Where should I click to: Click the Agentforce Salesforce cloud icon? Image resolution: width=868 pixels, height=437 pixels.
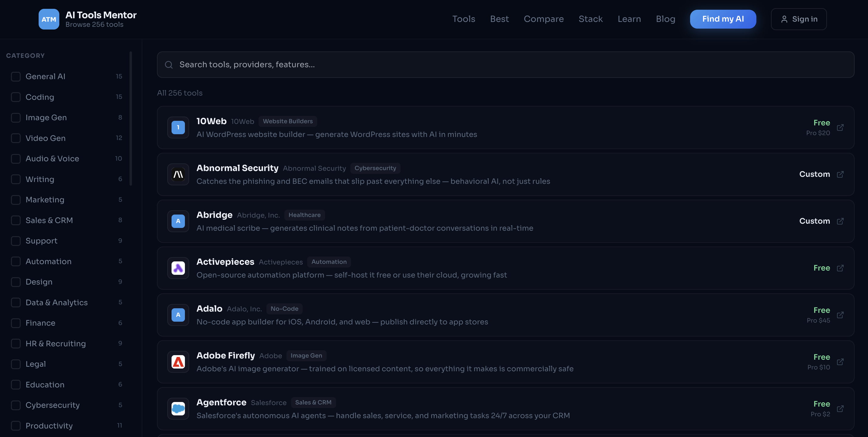[178, 409]
